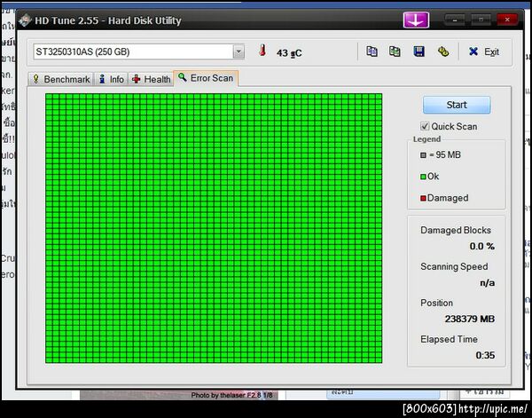Viewport: 532px width, 418px height.
Task: Click the copy info to clipboard icon
Action: pyautogui.click(x=372, y=51)
